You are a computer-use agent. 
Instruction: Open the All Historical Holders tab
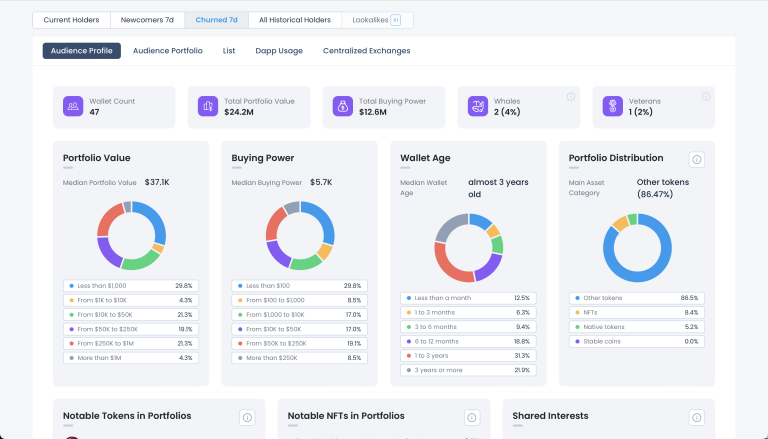(294, 20)
